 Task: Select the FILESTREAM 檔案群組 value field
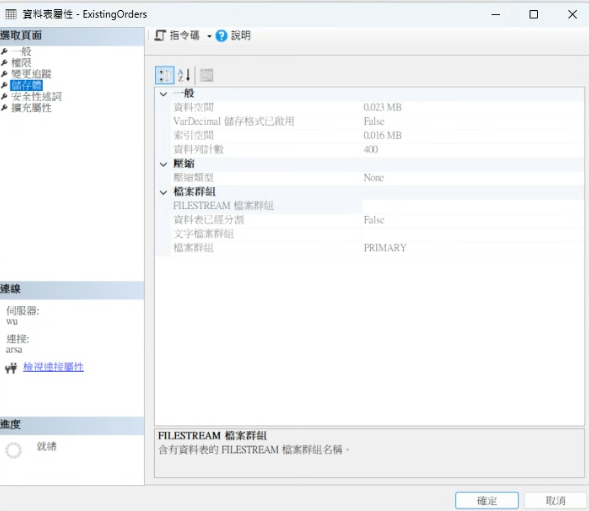(x=473, y=206)
